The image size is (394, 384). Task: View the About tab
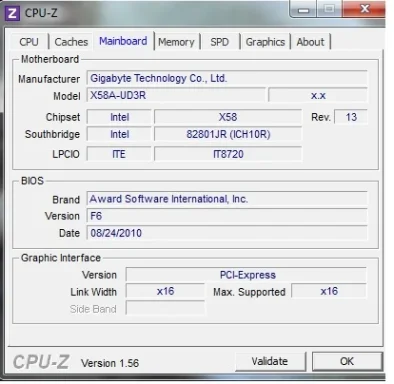310,42
